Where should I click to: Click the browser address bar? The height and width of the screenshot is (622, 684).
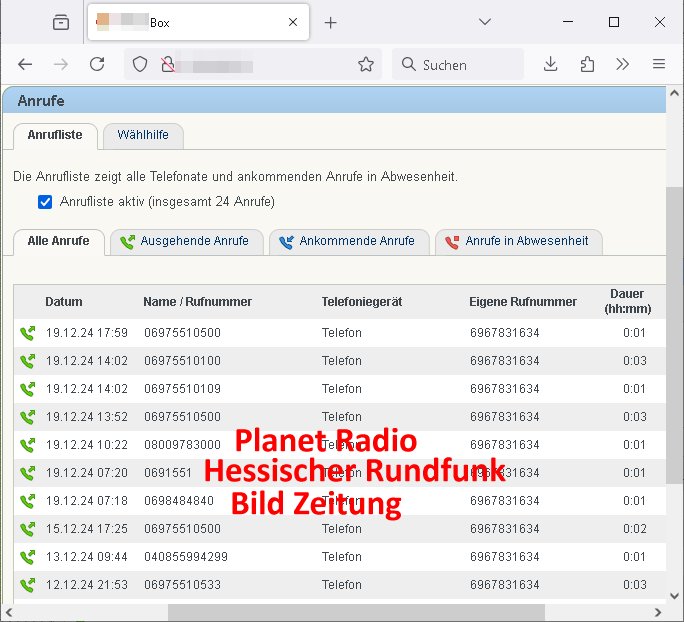click(253, 65)
